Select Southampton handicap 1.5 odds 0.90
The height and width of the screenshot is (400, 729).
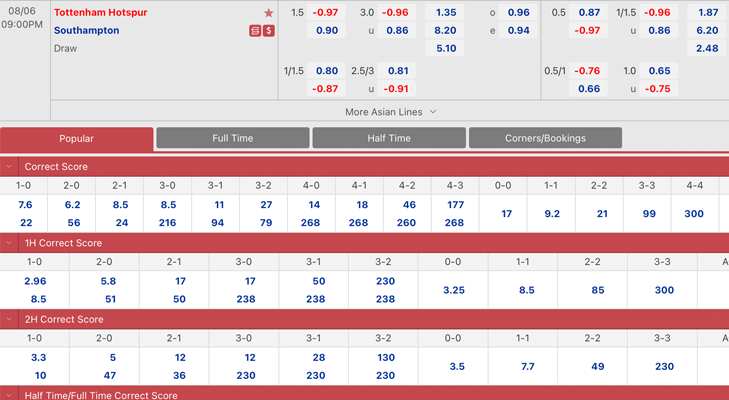pos(326,30)
